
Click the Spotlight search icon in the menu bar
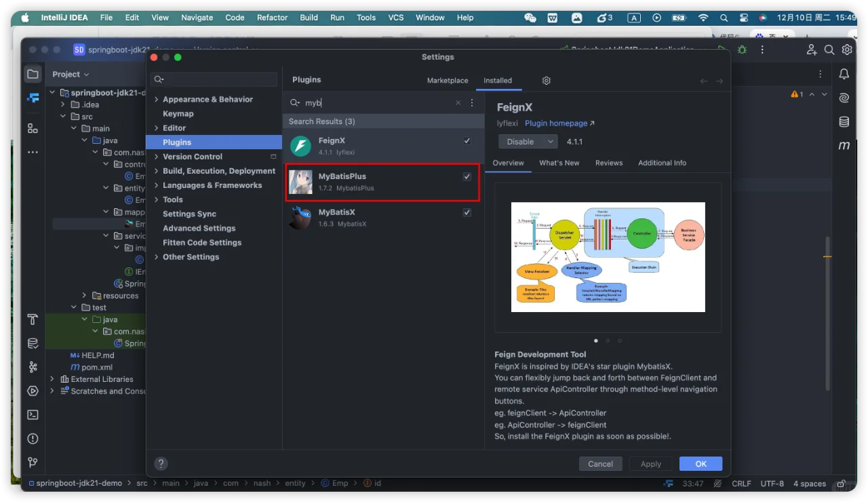(724, 18)
